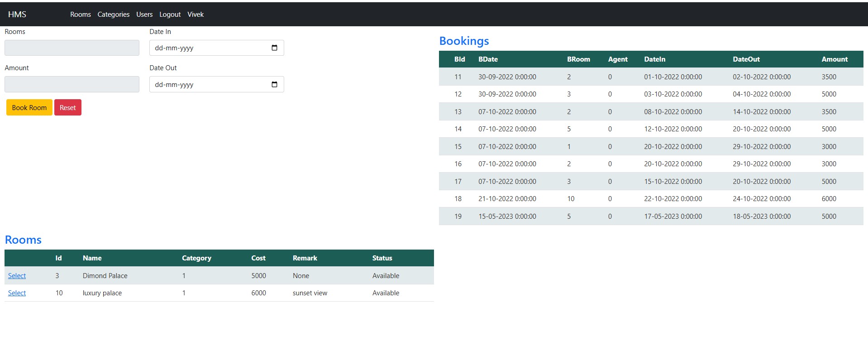Click the Amount column header in Bookings
The image size is (868, 356).
(x=835, y=59)
